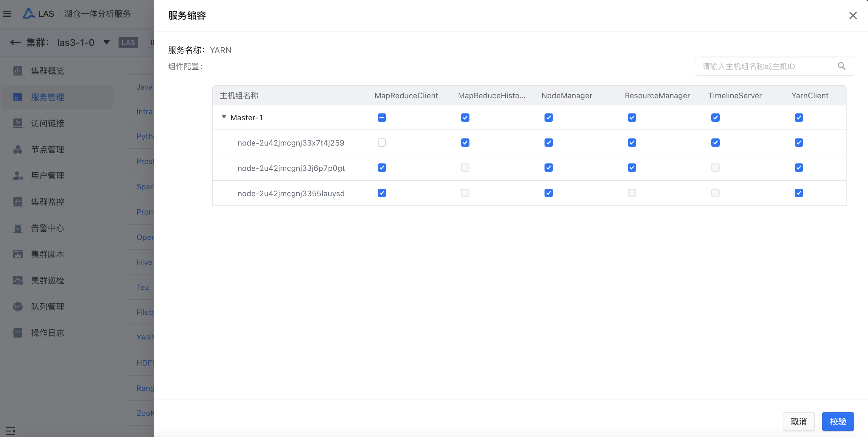This screenshot has width=868, height=437.
Task: Click the 集群概览 sidebar icon
Action: 18,71
